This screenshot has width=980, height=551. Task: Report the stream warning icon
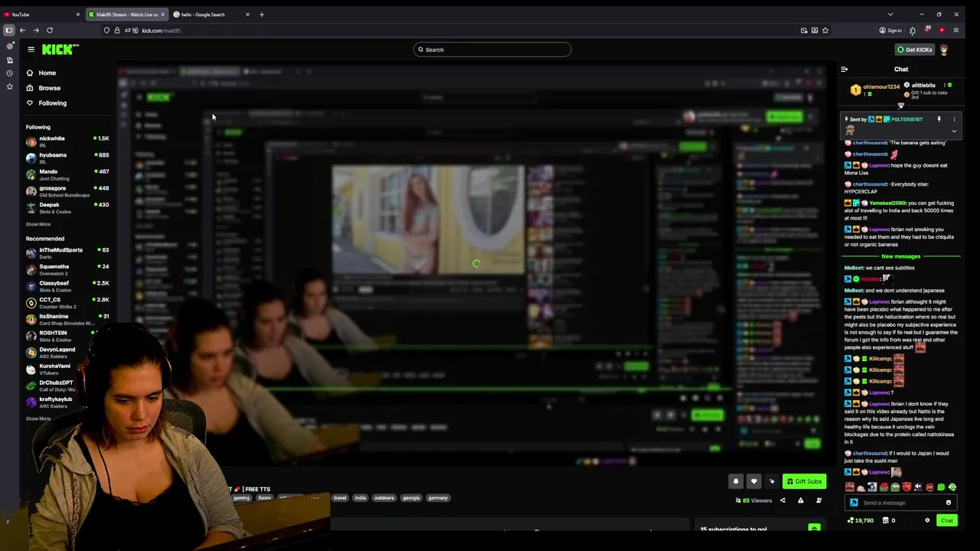click(801, 500)
